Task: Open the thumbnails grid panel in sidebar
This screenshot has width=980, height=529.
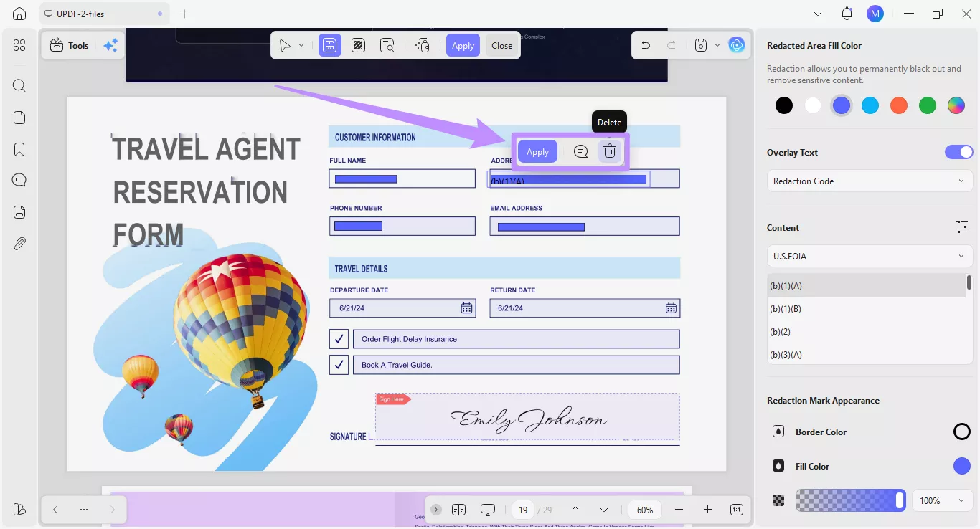Action: pyautogui.click(x=19, y=46)
